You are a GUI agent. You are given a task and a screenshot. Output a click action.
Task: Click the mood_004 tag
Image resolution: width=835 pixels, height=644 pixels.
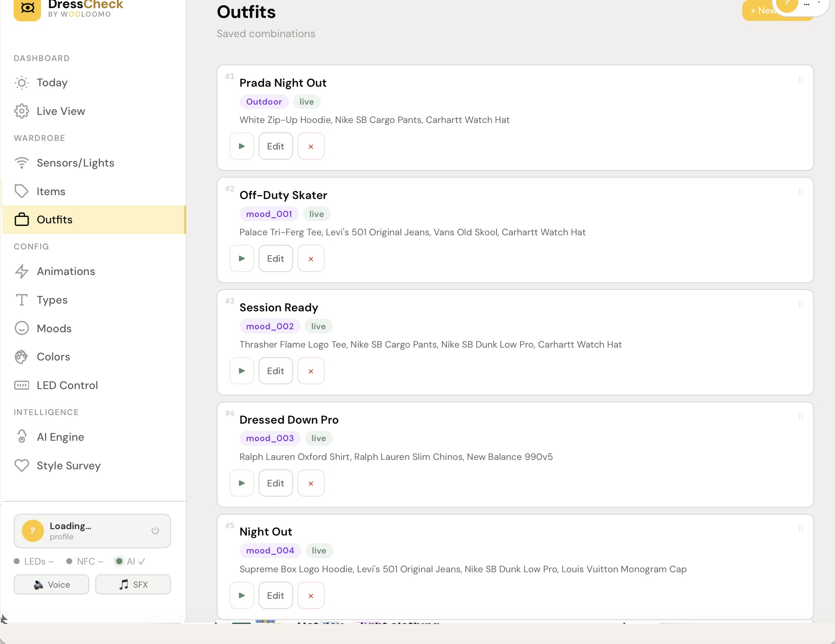tap(270, 550)
